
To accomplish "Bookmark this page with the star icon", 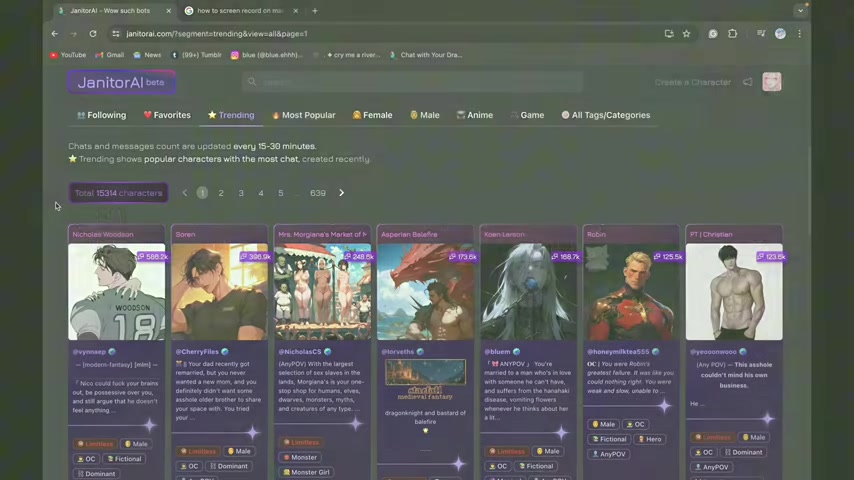I will [686, 33].
